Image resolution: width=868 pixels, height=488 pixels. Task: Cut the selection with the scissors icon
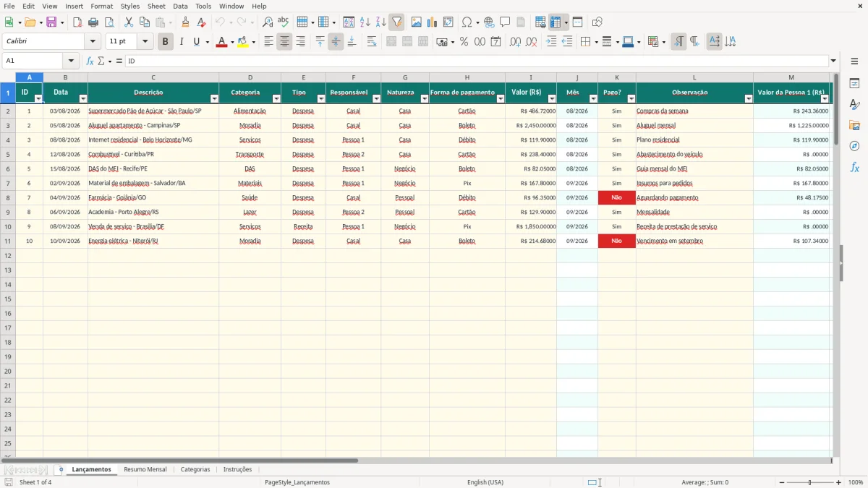pos(129,22)
